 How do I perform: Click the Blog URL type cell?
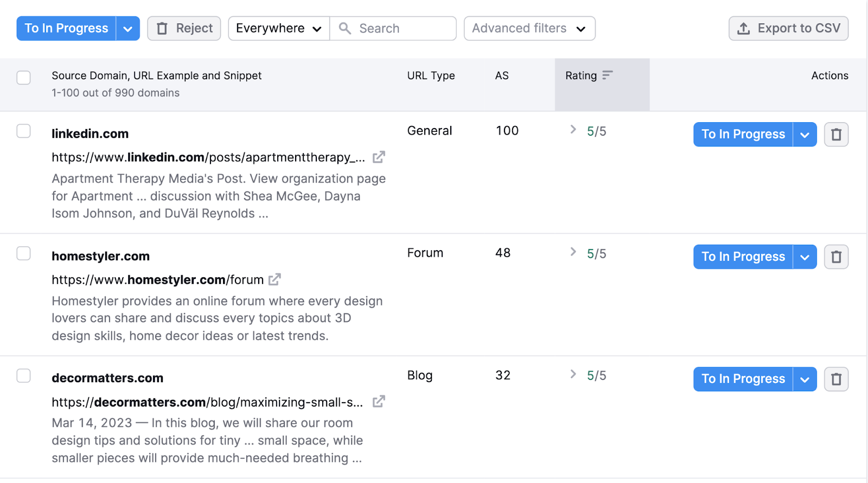click(x=420, y=376)
